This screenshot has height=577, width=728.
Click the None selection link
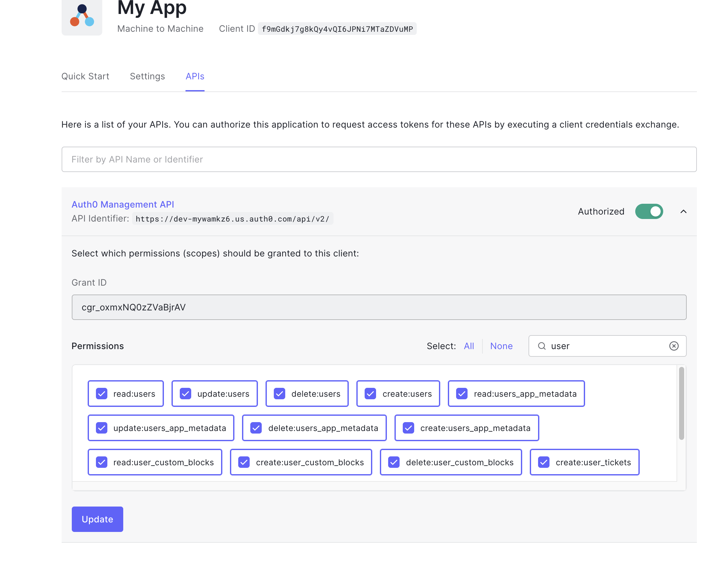(501, 346)
